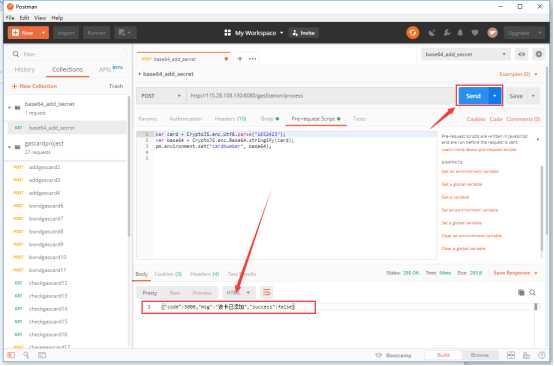Screen dimensions: 554x366
Task: Open the Help menu
Action: [57, 18]
